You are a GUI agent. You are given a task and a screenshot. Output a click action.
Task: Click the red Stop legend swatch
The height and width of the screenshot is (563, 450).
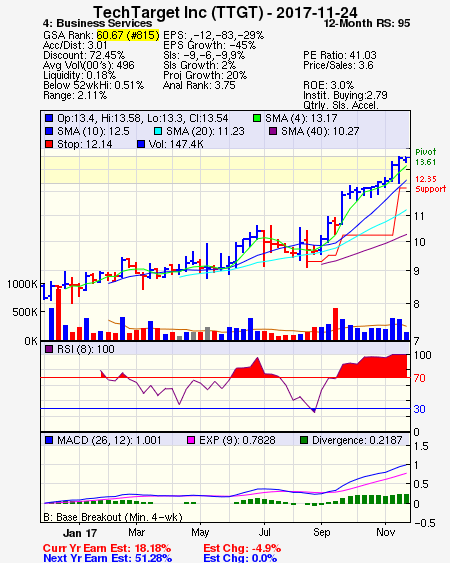[49, 144]
